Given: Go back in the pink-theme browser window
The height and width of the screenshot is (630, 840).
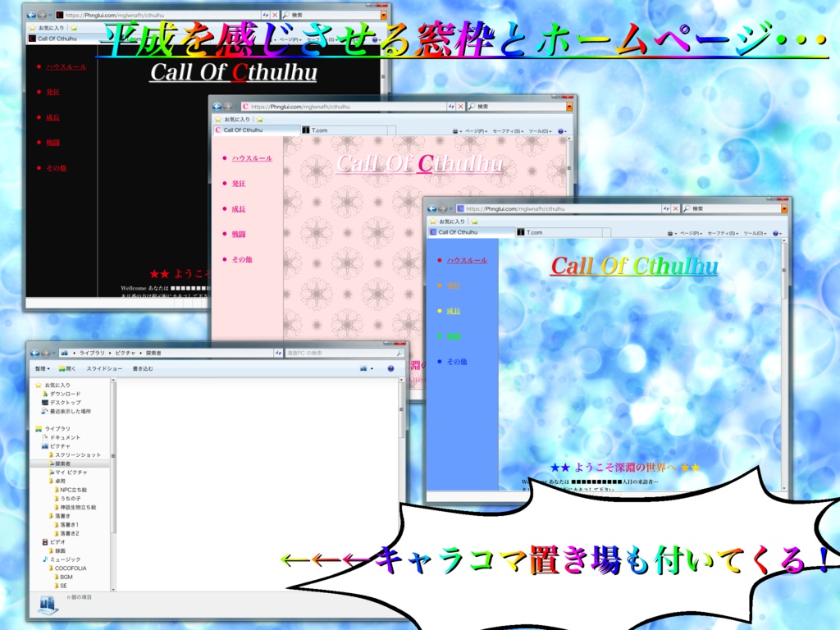Looking at the screenshot, I should (x=217, y=107).
